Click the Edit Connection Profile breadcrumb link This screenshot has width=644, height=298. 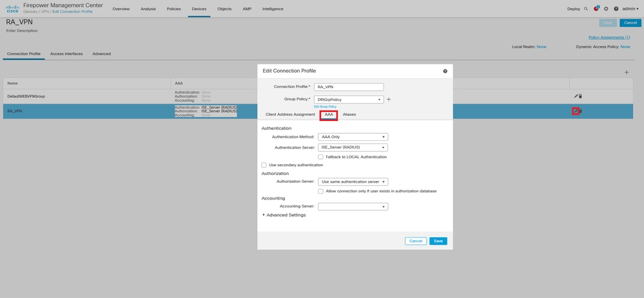72,12
